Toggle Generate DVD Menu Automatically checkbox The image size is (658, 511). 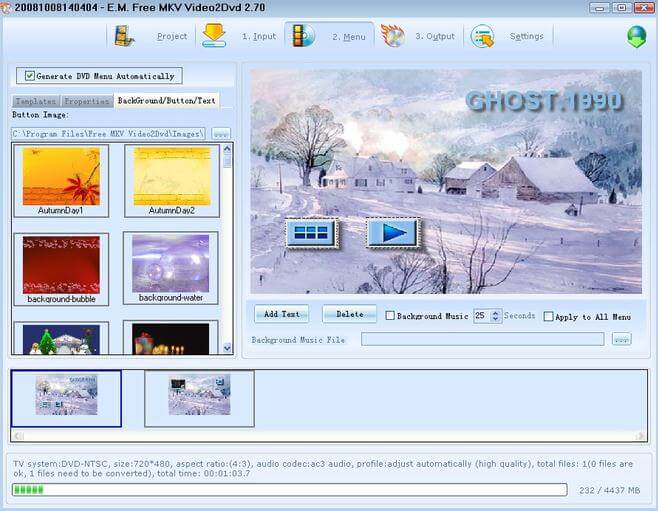tap(30, 76)
